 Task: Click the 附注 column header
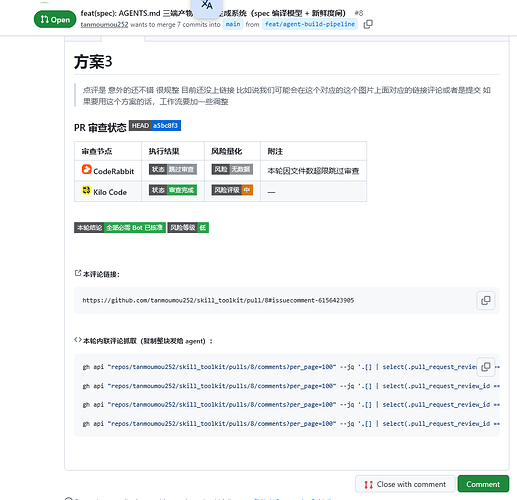[275, 151]
